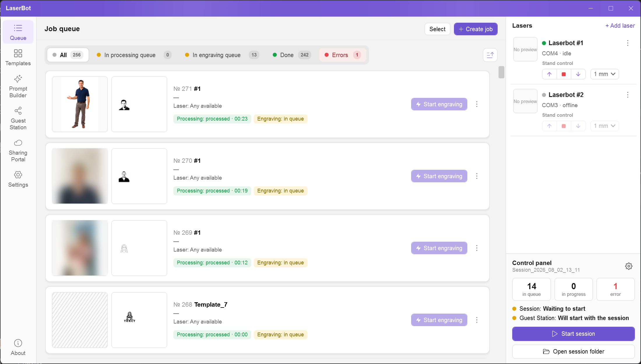Filter by In engraving queue
The width and height of the screenshot is (641, 364).
[222, 55]
